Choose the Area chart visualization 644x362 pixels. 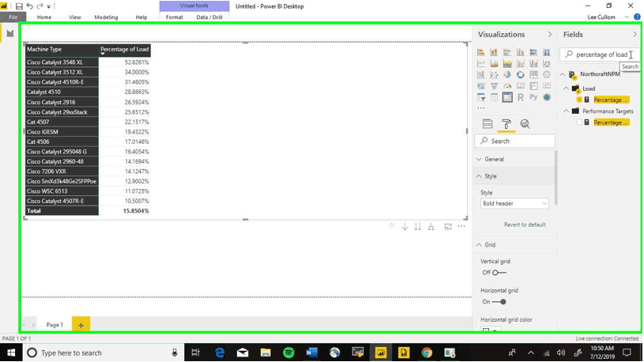click(x=494, y=63)
